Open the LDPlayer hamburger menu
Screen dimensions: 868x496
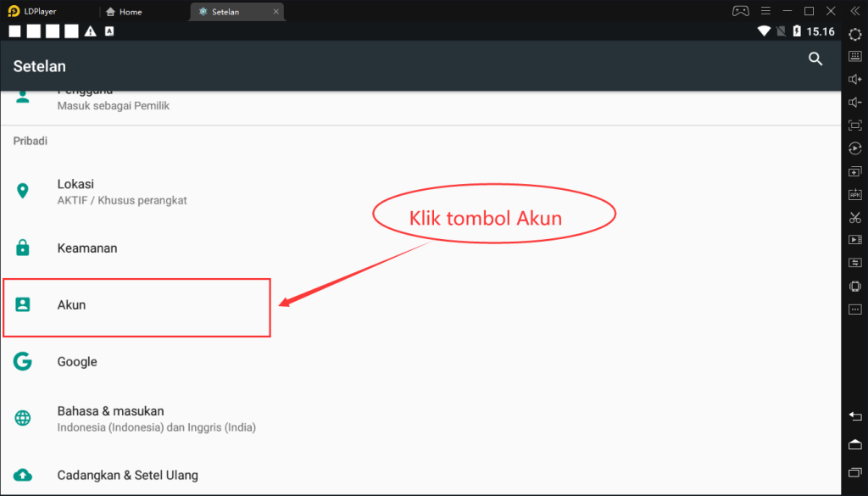pyautogui.click(x=765, y=11)
